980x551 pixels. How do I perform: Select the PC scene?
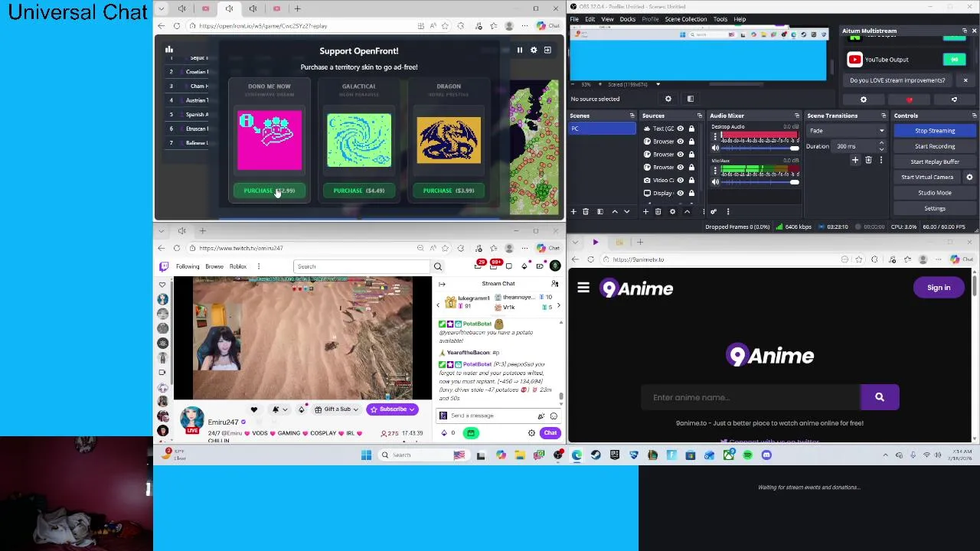point(603,129)
